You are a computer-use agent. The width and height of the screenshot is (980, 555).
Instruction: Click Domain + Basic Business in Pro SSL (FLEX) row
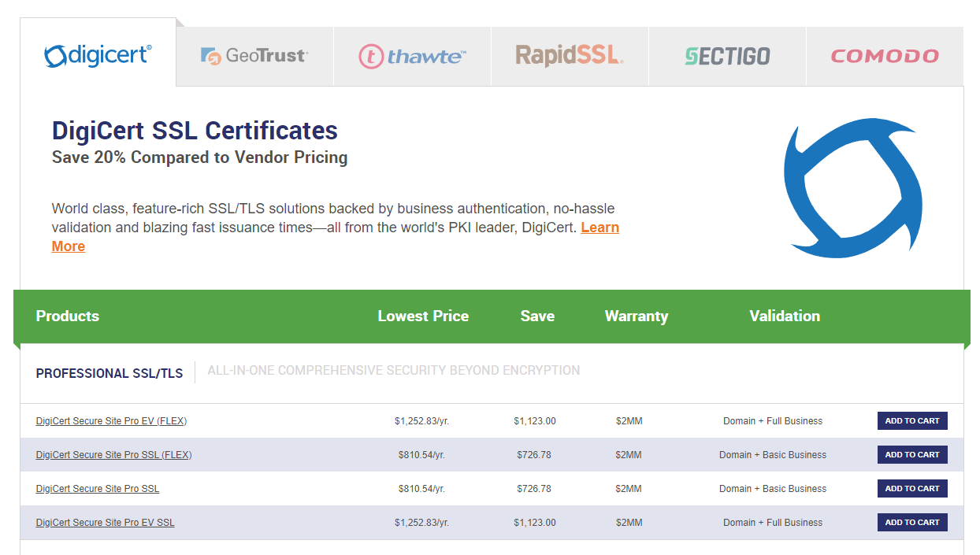click(x=773, y=455)
